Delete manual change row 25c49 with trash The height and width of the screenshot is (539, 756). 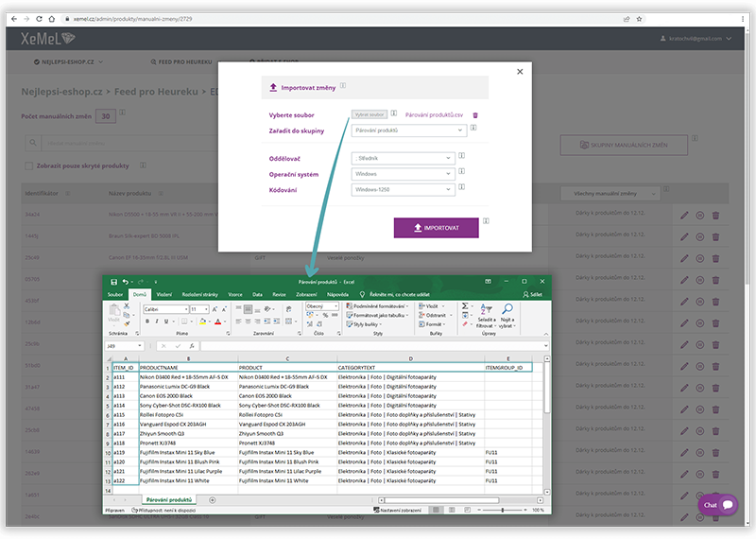click(716, 259)
